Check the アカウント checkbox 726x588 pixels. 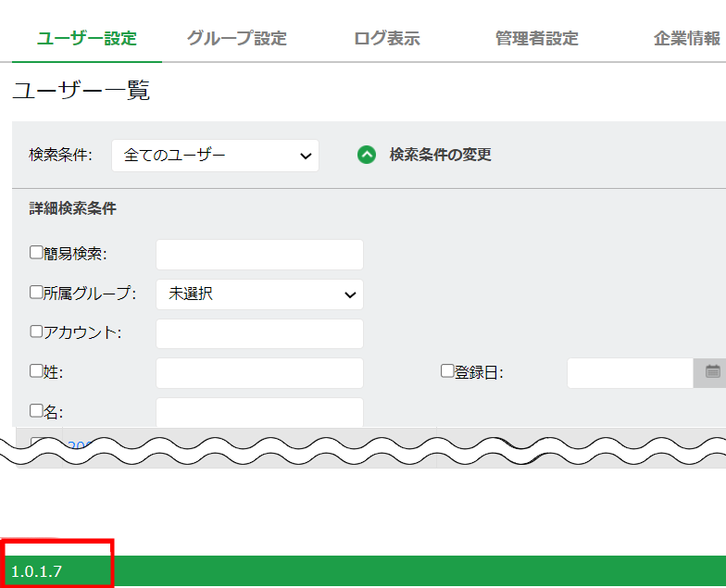point(36,332)
